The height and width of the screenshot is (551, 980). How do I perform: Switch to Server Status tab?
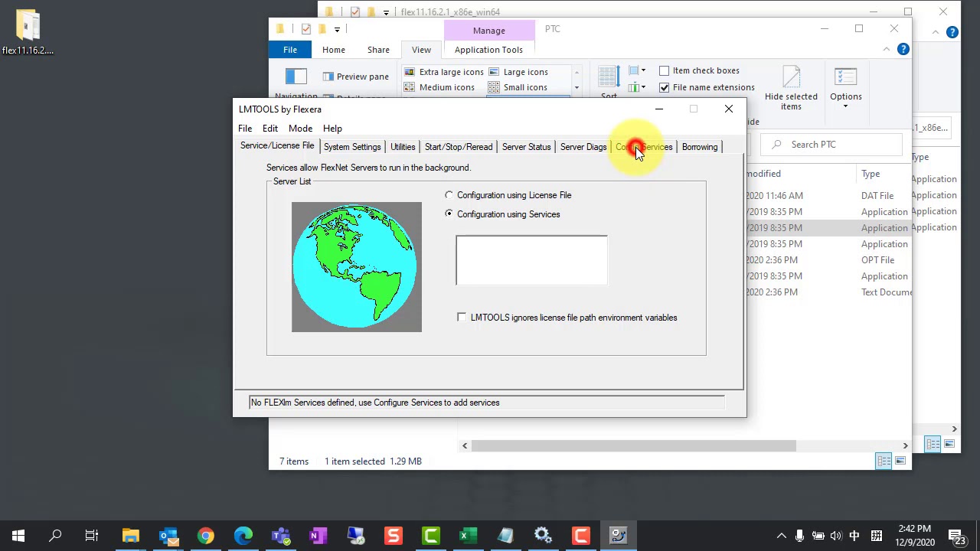526,147
